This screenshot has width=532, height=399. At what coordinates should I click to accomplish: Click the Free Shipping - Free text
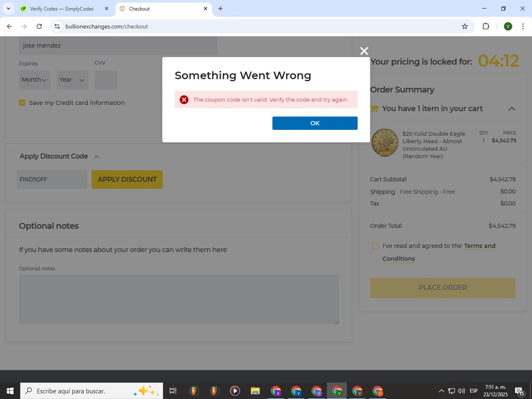427,192
